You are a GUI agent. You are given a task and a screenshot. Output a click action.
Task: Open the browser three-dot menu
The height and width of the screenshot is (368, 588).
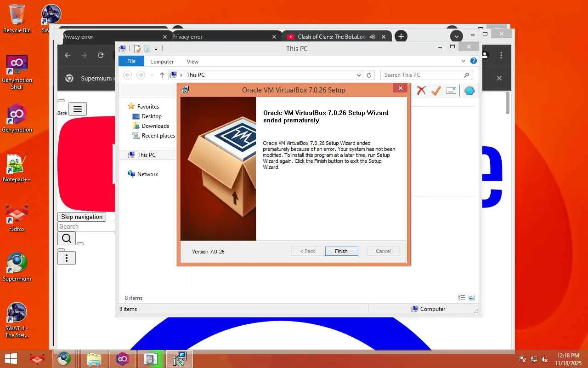tap(501, 55)
